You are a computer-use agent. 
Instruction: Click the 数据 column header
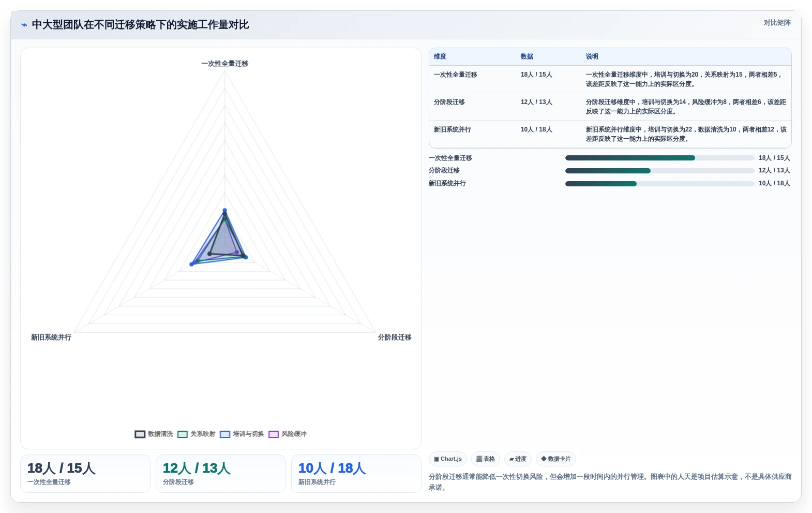point(527,57)
